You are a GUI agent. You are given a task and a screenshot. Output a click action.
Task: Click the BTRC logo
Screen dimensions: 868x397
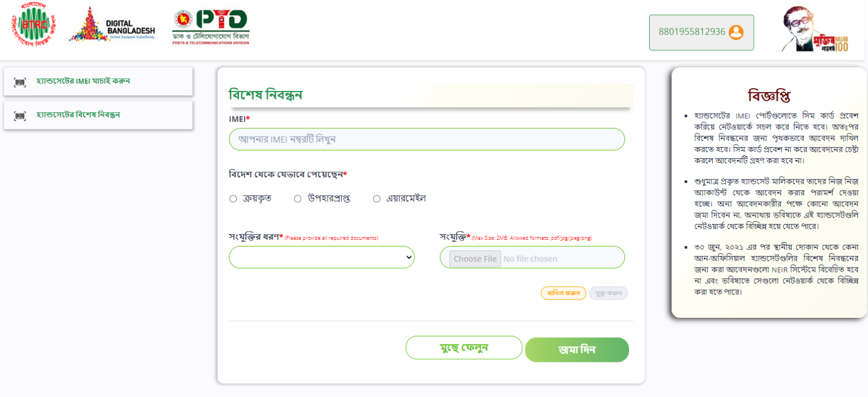[34, 25]
